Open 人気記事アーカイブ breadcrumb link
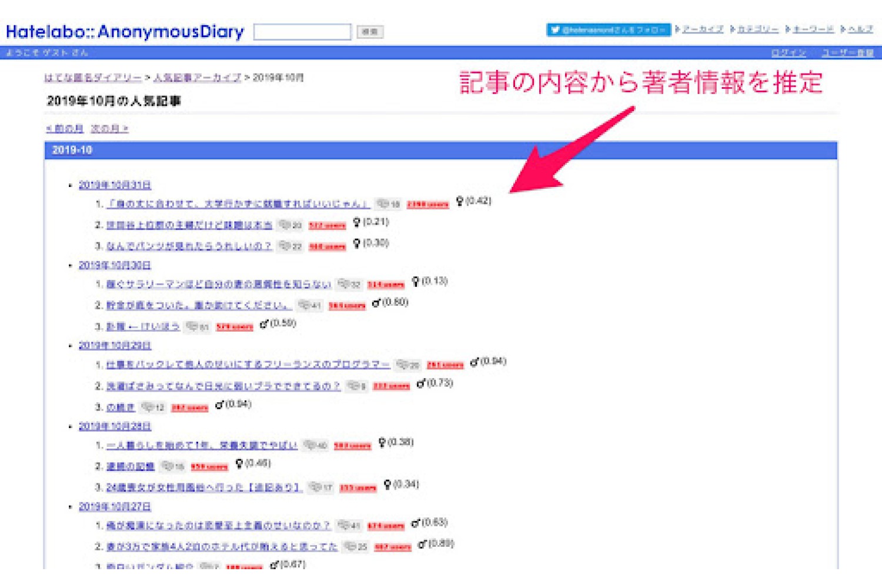Image resolution: width=882 pixels, height=588 pixels. point(197,78)
